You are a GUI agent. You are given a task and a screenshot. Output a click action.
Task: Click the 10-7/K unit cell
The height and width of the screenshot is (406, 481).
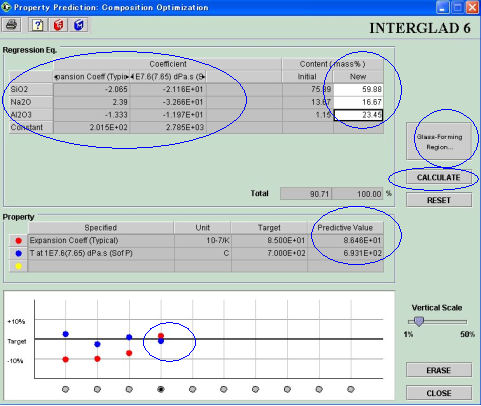(x=203, y=240)
